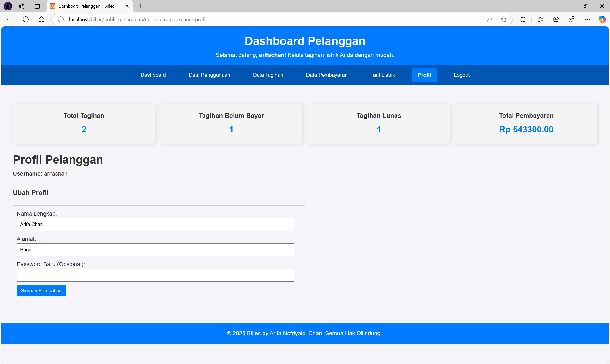
Task: Focus the Nama Lengkap input field
Action: tap(155, 224)
